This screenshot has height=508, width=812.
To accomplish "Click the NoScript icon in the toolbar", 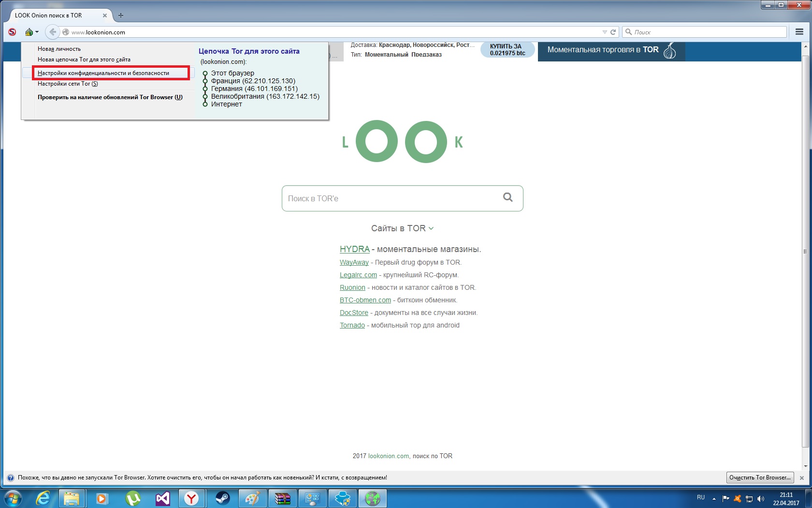I will pos(12,32).
